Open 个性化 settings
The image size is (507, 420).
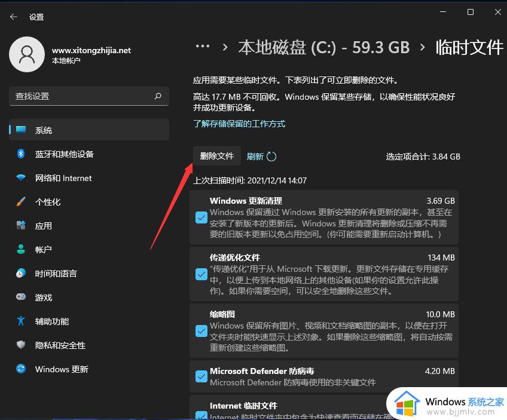pyautogui.click(x=89, y=201)
